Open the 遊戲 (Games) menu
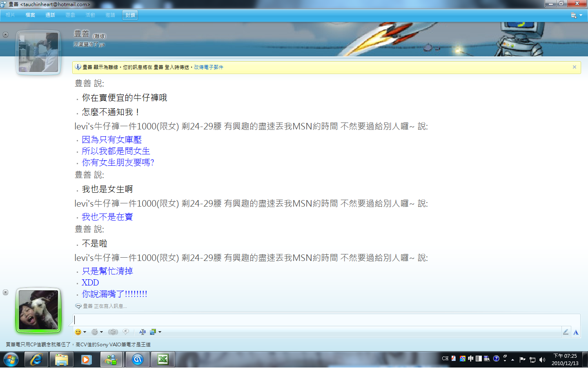This screenshot has width=588, height=381. tap(70, 15)
